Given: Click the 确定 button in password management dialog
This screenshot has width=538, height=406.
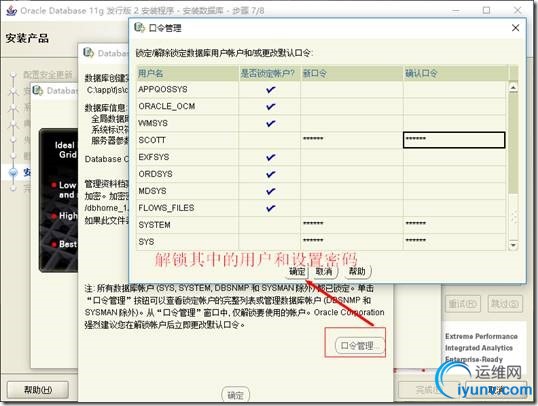Looking at the screenshot, I should 297,271.
